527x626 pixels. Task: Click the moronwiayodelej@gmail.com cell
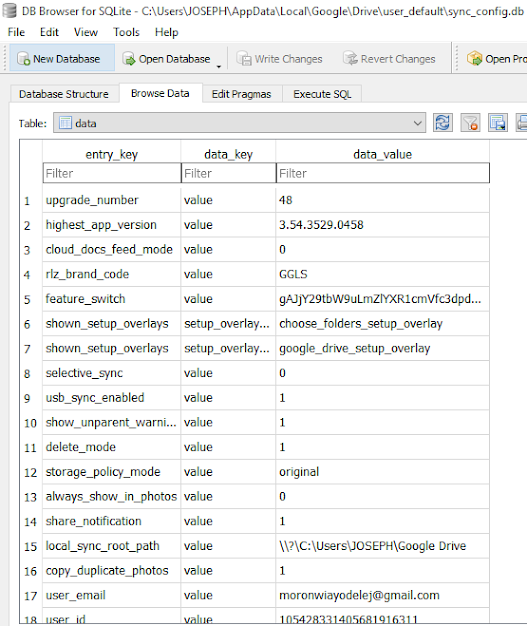coord(383,596)
